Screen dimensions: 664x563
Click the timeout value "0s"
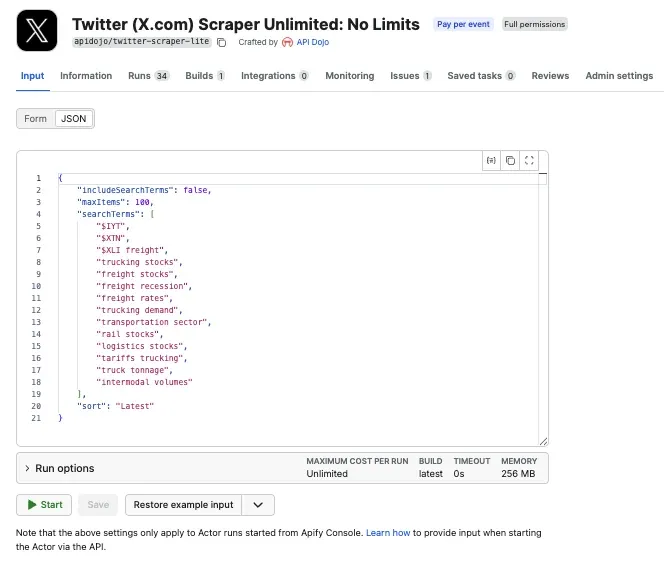[459, 474]
